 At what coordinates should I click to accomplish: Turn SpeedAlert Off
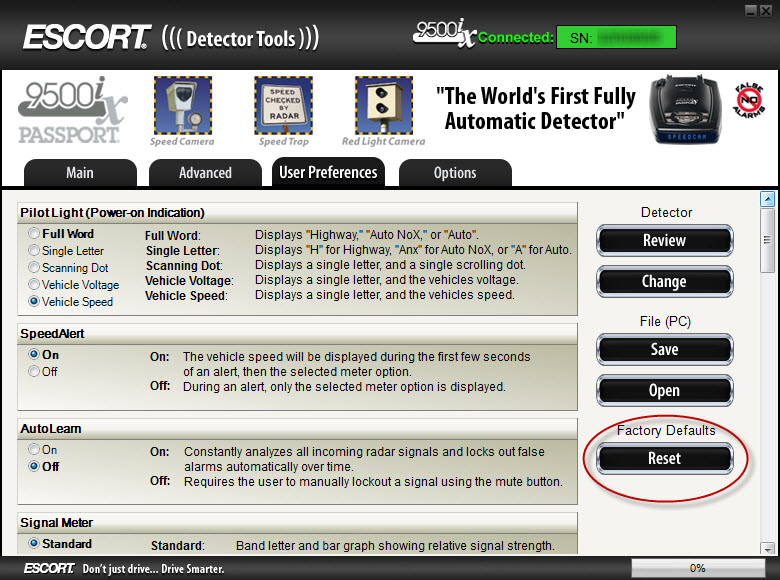pyautogui.click(x=35, y=371)
